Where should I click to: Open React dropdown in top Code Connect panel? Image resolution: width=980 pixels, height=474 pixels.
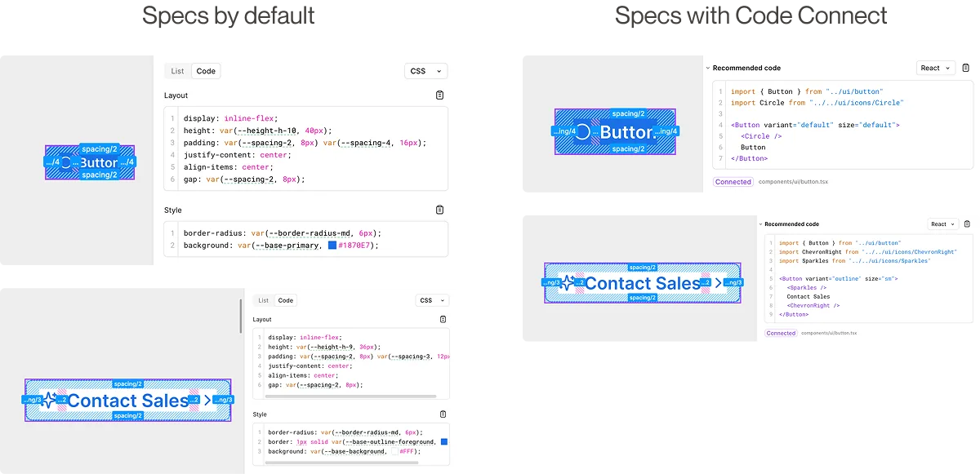[936, 69]
